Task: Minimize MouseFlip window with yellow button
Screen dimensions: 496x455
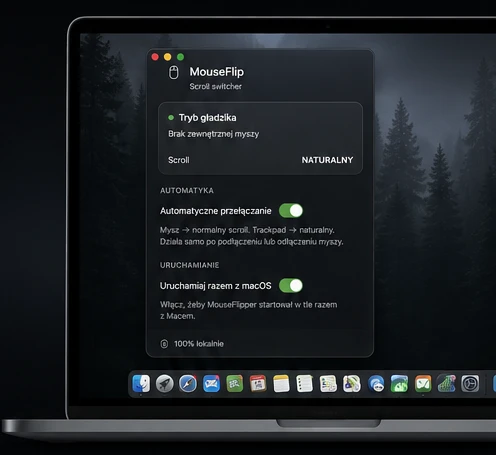Action: click(x=168, y=57)
